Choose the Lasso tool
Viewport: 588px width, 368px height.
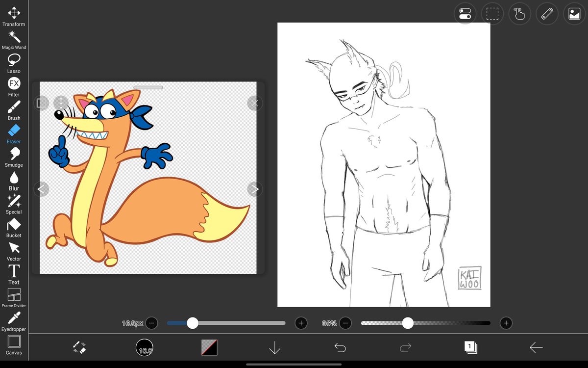pos(14,64)
